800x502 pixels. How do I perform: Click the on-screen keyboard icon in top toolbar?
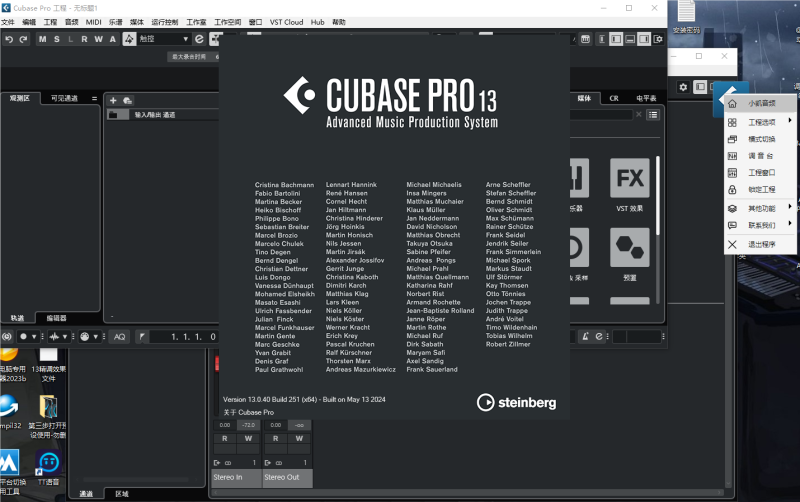coord(585,39)
